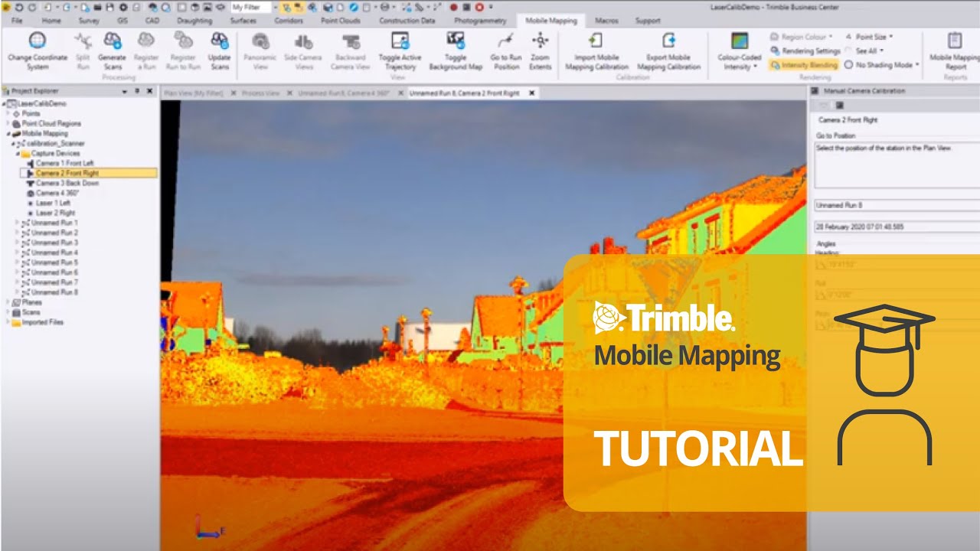980x551 pixels.
Task: Click the Split Run icon
Action: coord(83,41)
